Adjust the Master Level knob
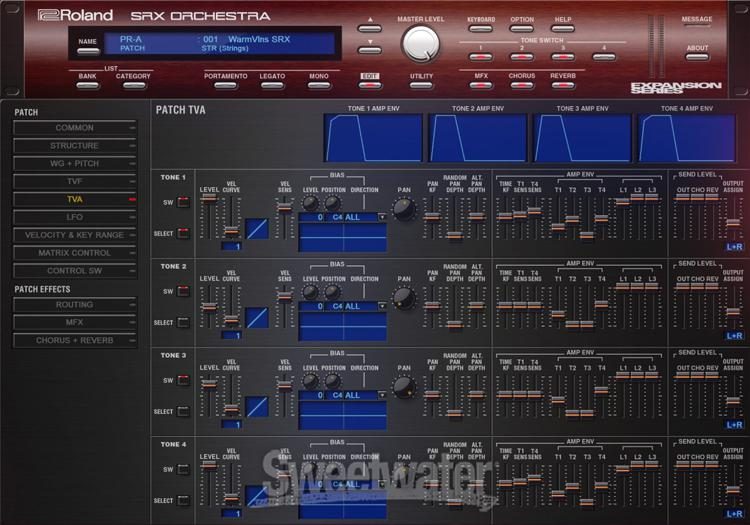The image size is (750, 525). click(420, 44)
